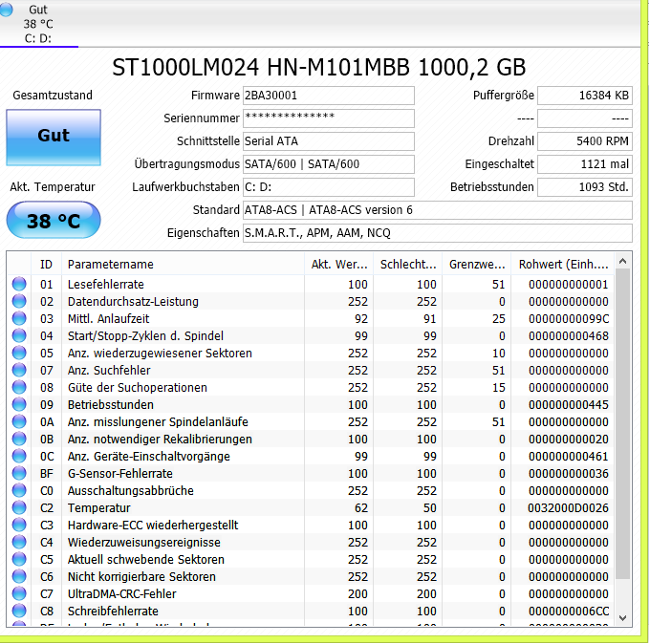
Task: Click current value 62 in Temperatur row
Action: 361,508
